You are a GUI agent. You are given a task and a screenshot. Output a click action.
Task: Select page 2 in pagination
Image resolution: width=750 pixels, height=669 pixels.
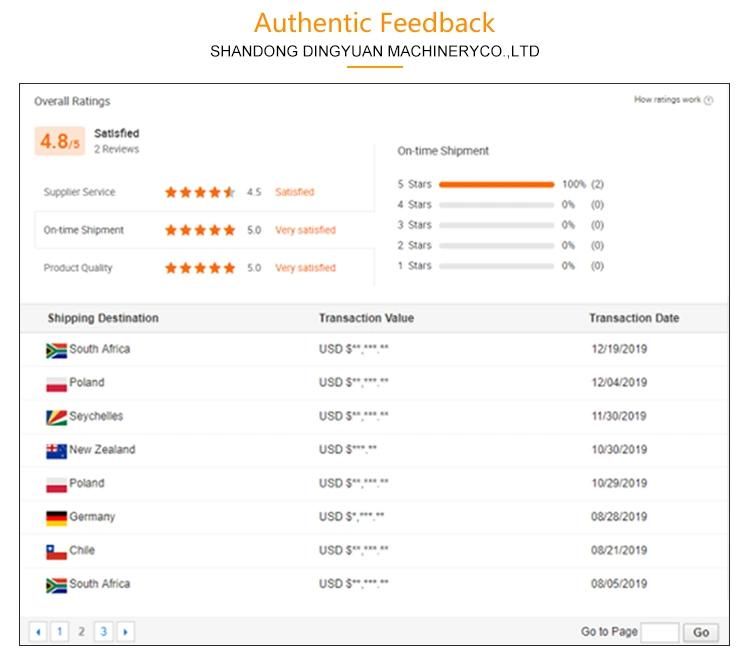click(82, 632)
